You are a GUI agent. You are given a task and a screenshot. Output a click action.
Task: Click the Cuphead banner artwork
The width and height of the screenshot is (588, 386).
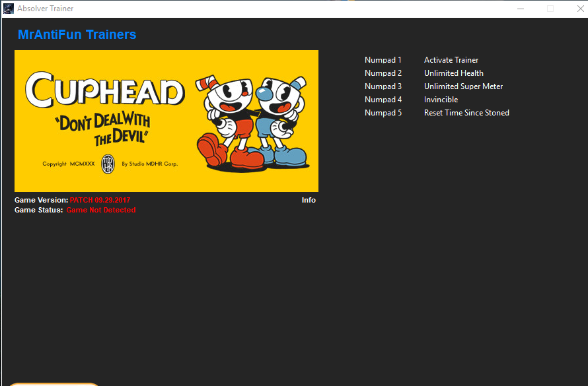(x=166, y=121)
